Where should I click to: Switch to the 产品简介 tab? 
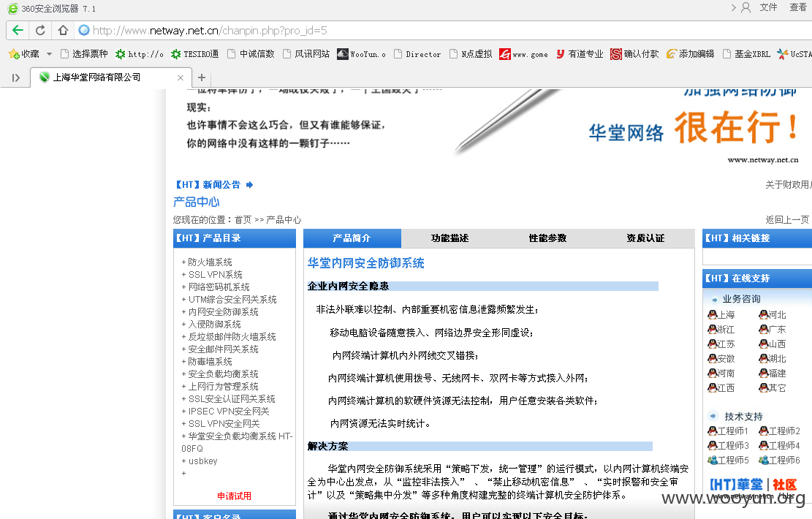pos(352,238)
